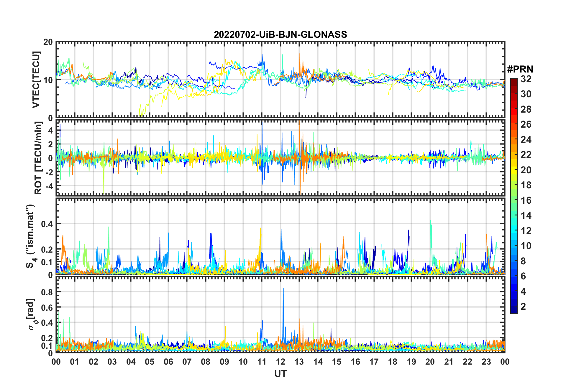Click the plot title 20220702-UiB-BJN-GLONASS
Viewport: 561px width, 392px height.
click(280, 35)
